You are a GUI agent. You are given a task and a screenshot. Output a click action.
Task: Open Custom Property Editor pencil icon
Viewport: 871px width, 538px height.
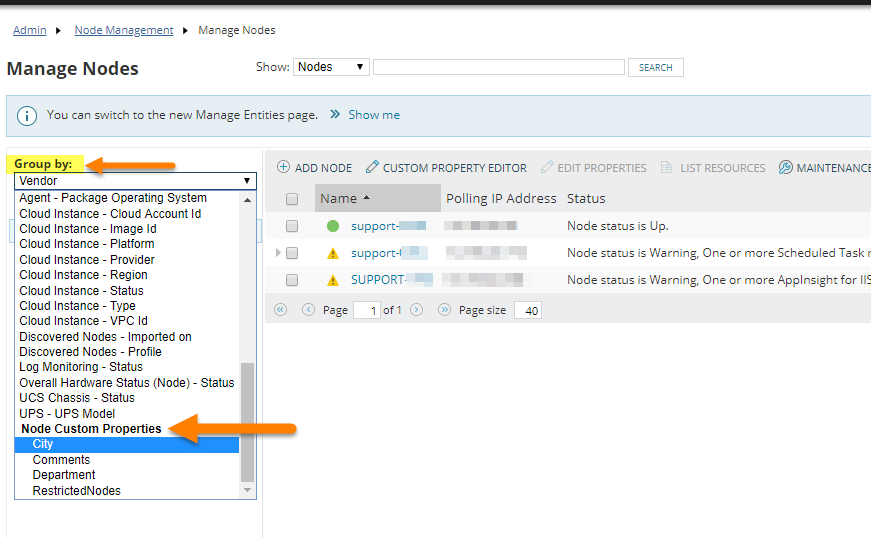click(372, 167)
